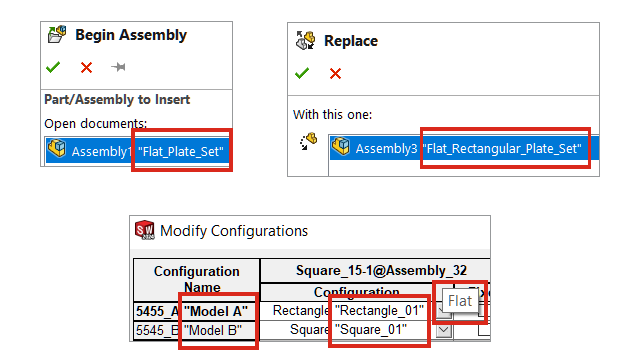The width and height of the screenshot is (640, 360).
Task: Accept Replace with green checkmark
Action: point(302,73)
